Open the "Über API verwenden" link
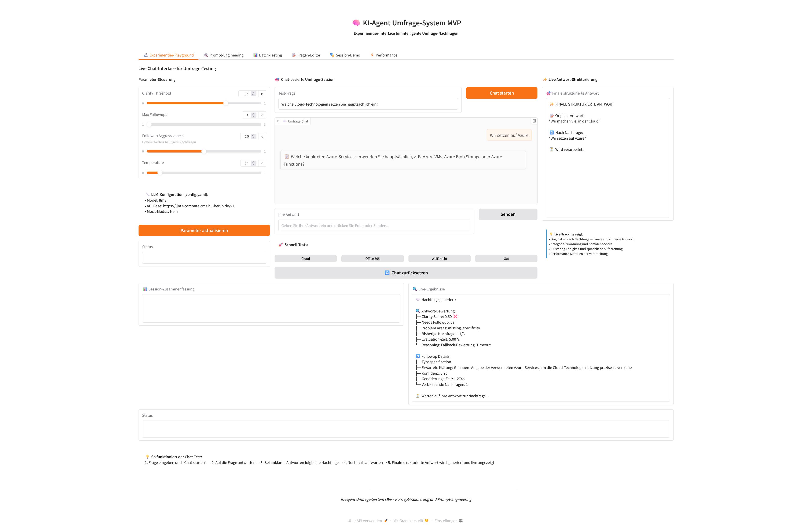The image size is (812, 528). 364,521
